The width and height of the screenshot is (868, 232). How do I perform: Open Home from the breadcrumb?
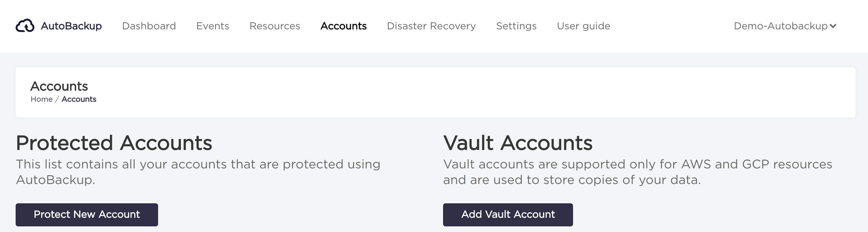[x=41, y=99]
